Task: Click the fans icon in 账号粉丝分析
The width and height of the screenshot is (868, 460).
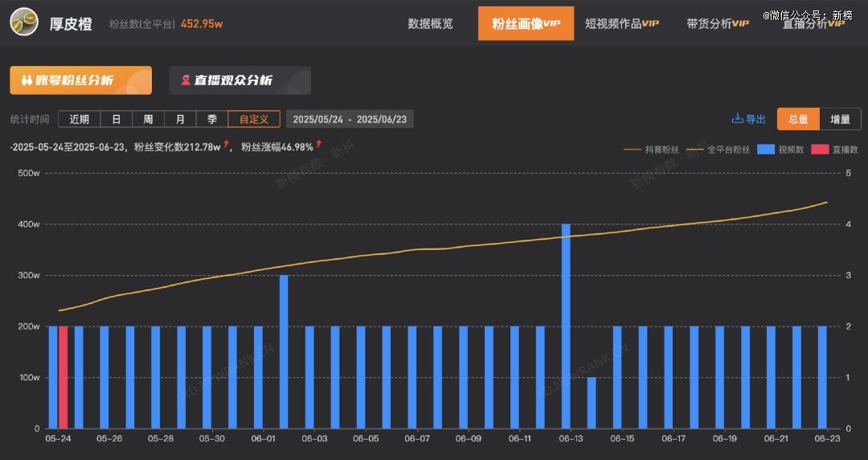Action: 27,80
